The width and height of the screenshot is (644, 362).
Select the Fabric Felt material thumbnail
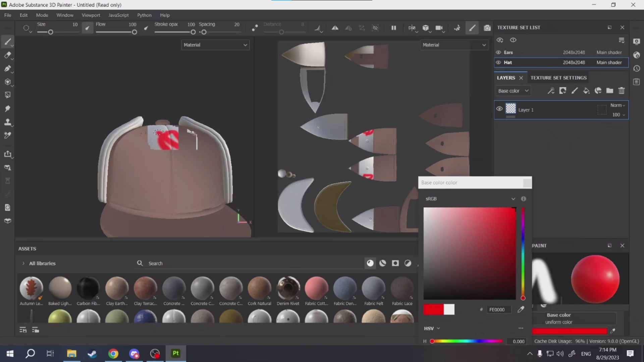click(373, 288)
